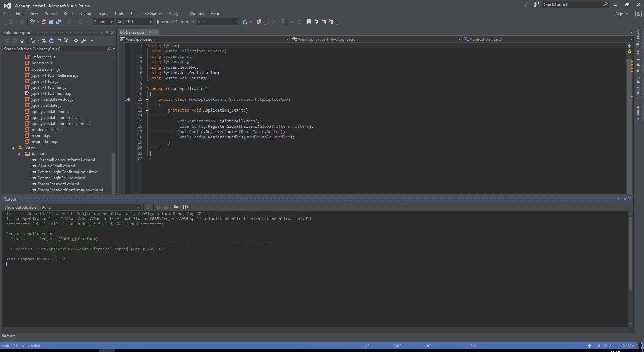Toggle Preview Selected Items in Solution Explorer
This screenshot has height=352, width=644.
91,41
